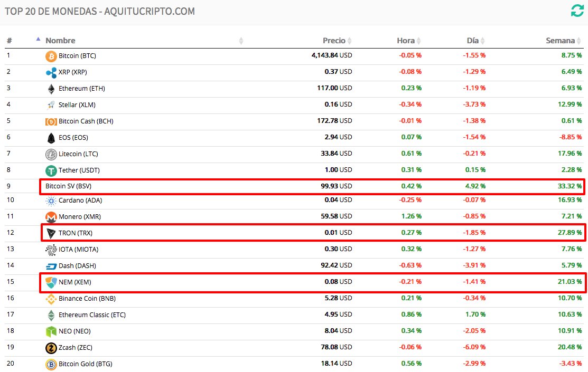Sort table by the Nombre column arrows
588x372 pixels.
pyautogui.click(x=241, y=41)
